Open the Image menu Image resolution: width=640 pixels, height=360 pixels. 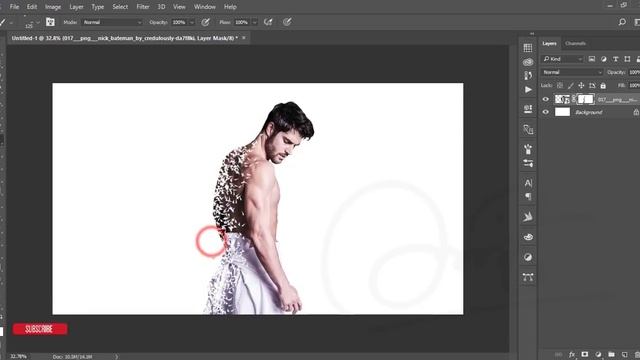tap(53, 7)
